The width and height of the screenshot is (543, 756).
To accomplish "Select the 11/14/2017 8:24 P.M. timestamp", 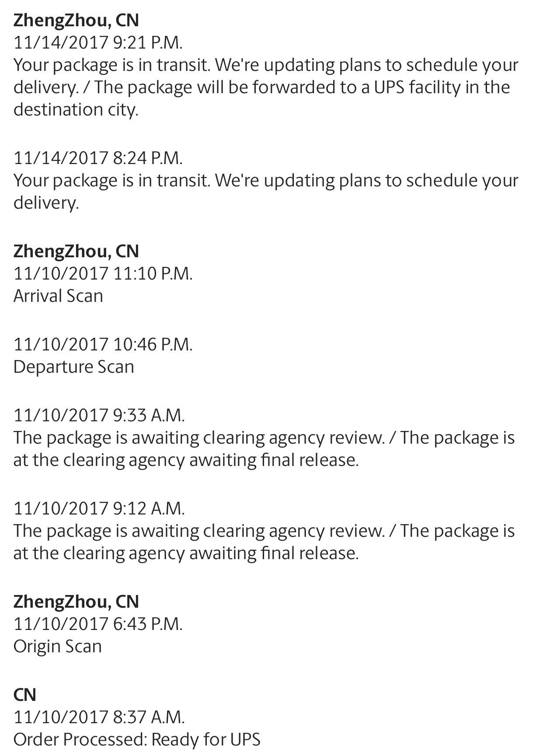I will [98, 157].
